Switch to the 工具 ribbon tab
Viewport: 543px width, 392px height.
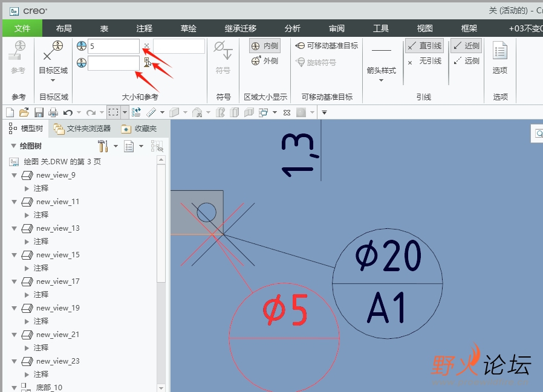(380, 28)
